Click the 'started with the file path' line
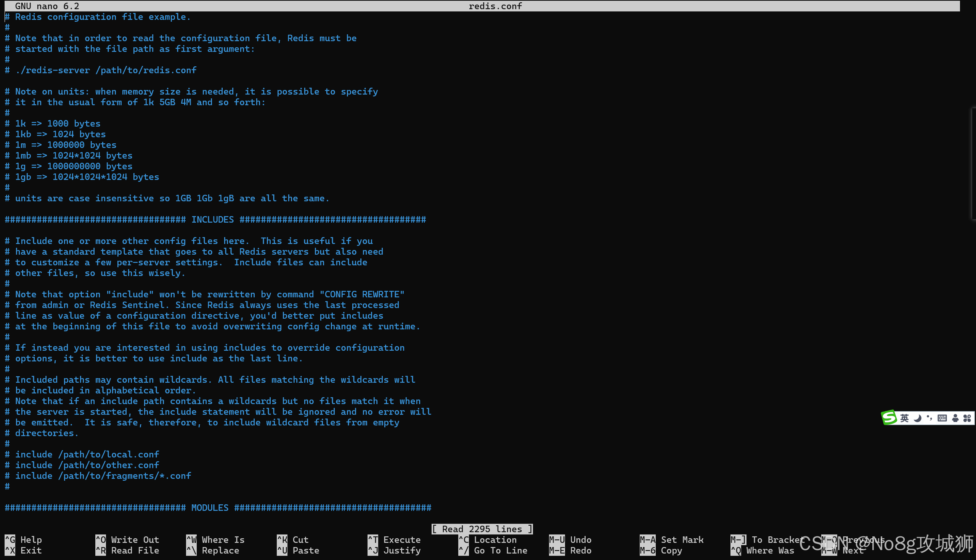This screenshot has height=560, width=976. [130, 49]
